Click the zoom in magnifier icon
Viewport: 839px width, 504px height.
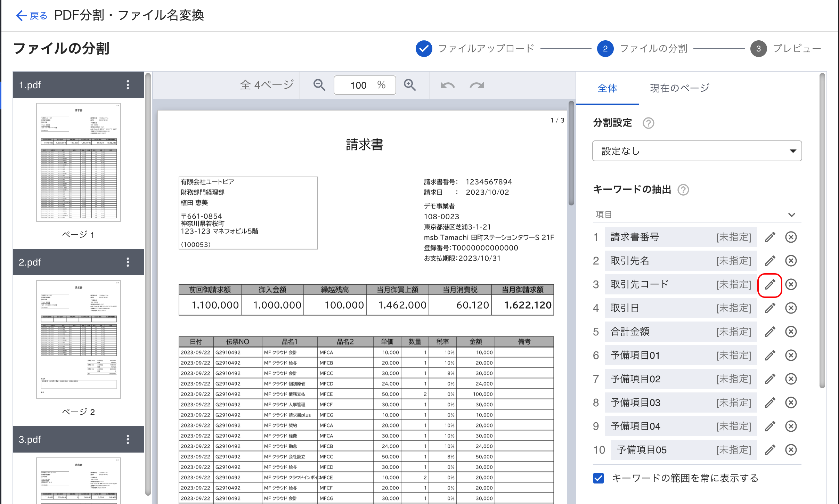(x=410, y=85)
